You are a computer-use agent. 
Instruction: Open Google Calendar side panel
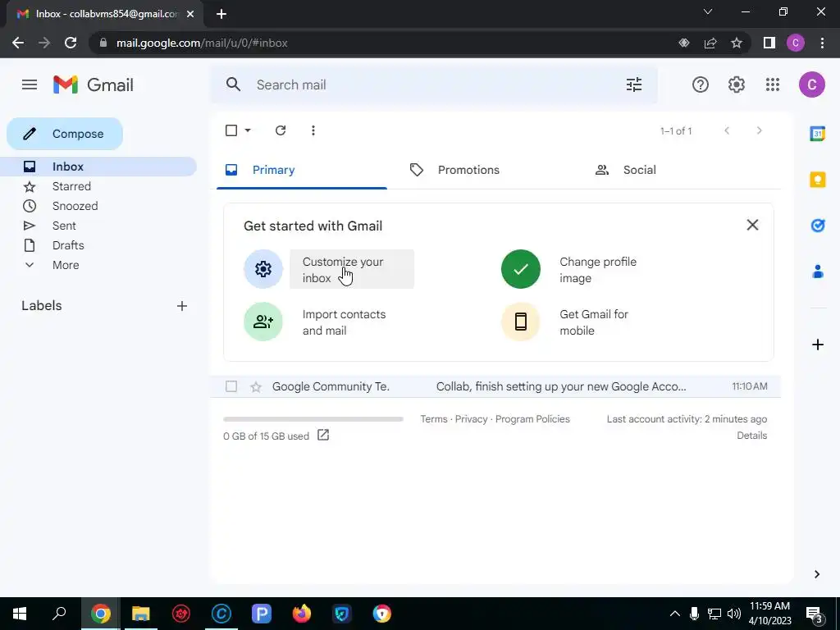click(x=818, y=134)
